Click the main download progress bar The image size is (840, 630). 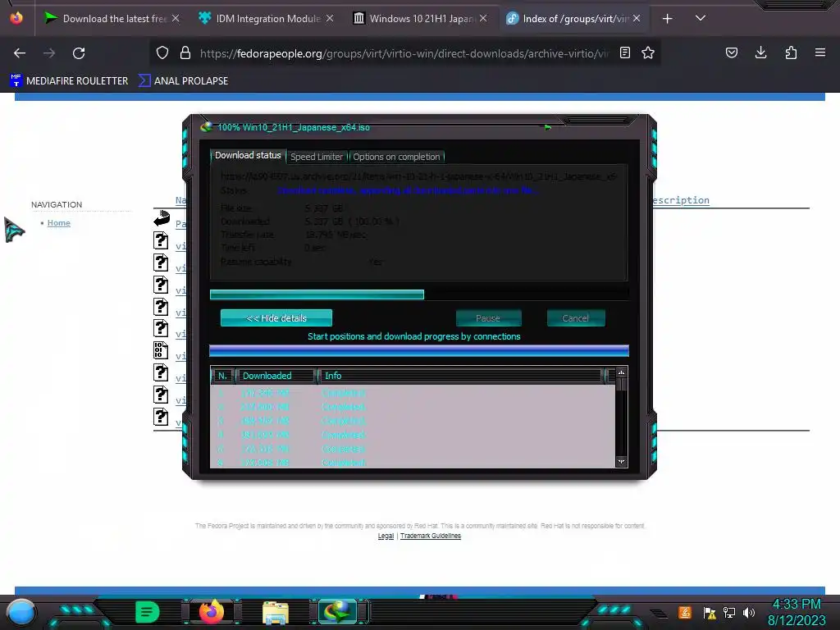(419, 294)
